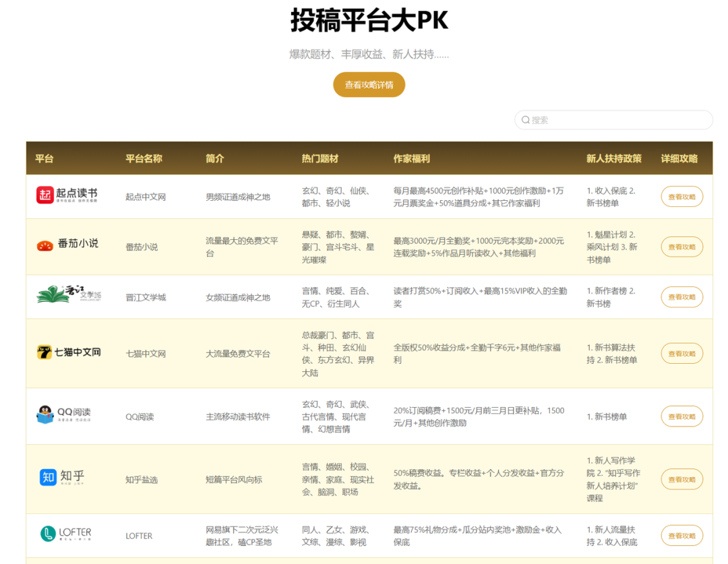Click 主流移动读书软件 description

pos(238,417)
